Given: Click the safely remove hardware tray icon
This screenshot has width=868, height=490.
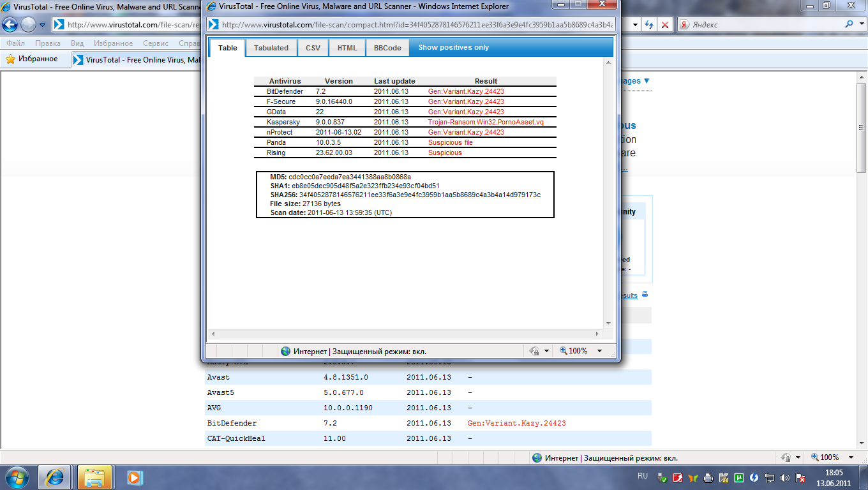Looking at the screenshot, I should [x=662, y=477].
